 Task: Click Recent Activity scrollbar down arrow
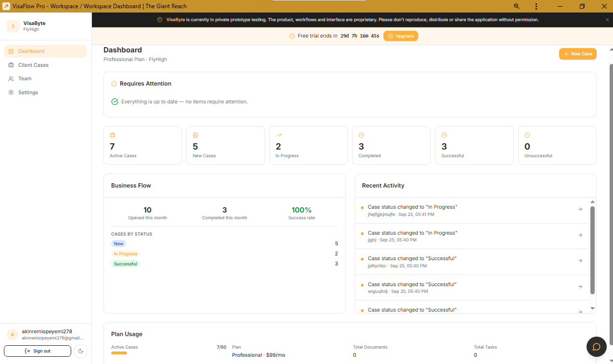[592, 308]
